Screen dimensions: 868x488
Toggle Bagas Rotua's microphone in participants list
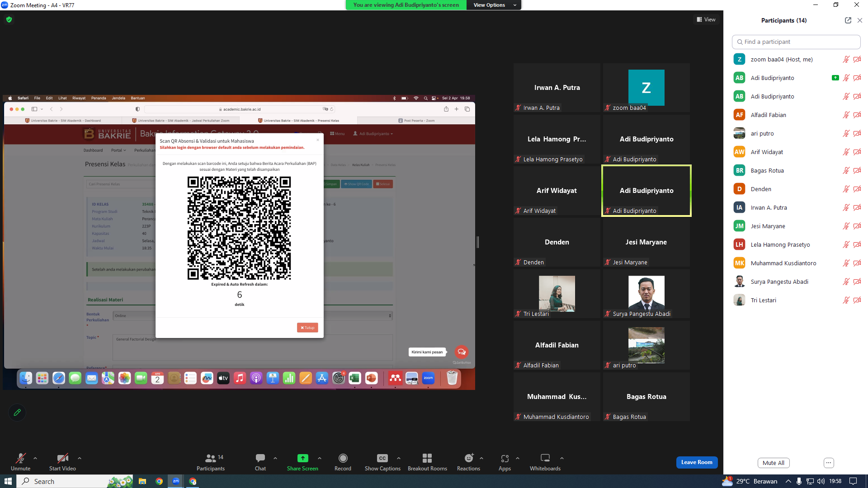tap(846, 170)
